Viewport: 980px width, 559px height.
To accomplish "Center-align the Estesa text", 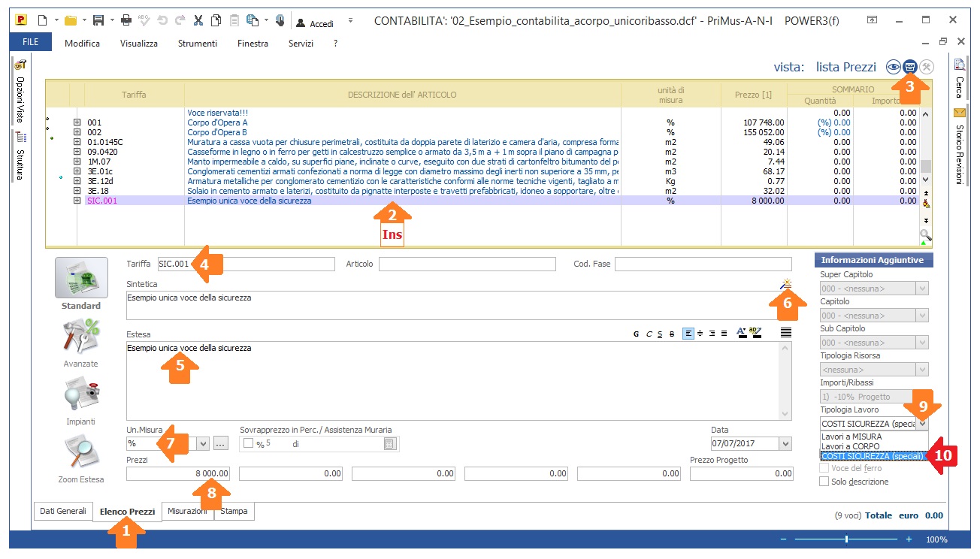I will [700, 334].
